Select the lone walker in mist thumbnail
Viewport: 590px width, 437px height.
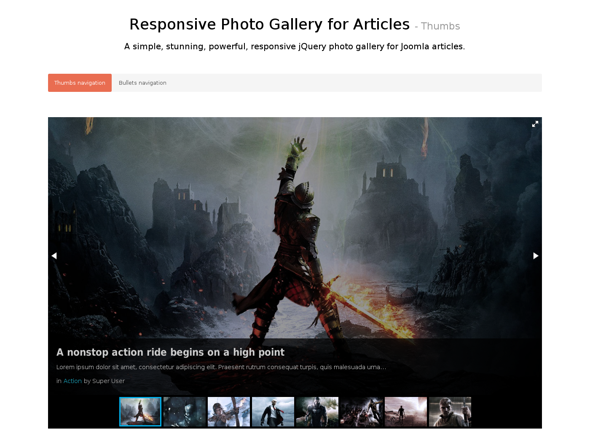tap(406, 412)
